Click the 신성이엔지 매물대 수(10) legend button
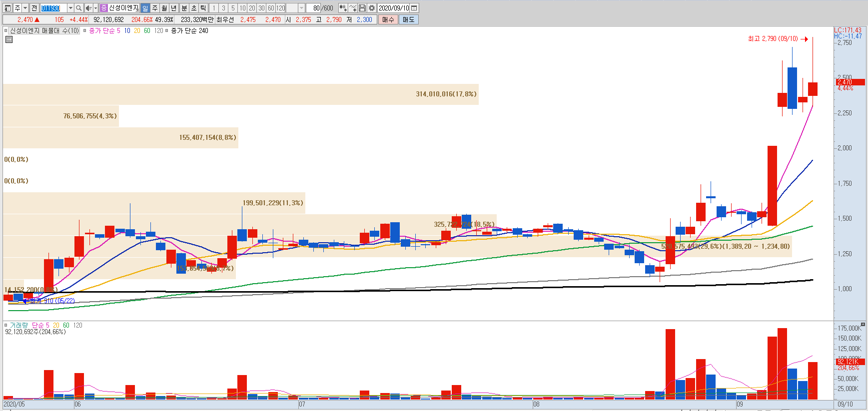Image resolution: width=868 pixels, height=411 pixels. (x=44, y=30)
